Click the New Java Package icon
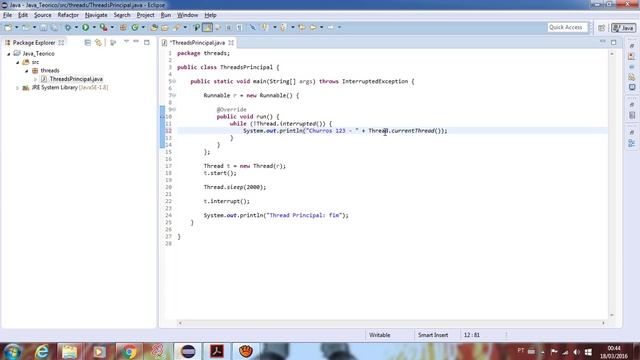The width and height of the screenshot is (640, 360). pos(123,27)
